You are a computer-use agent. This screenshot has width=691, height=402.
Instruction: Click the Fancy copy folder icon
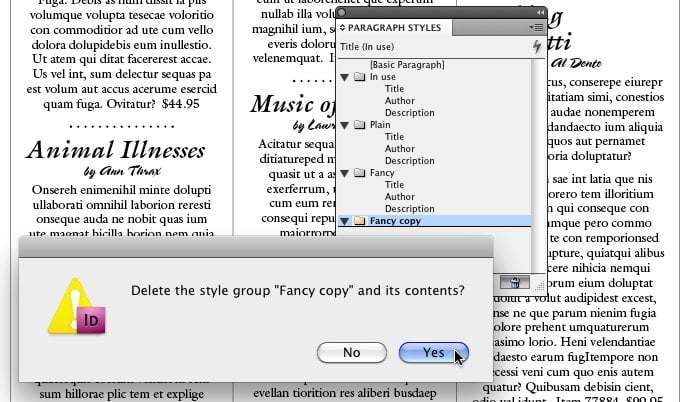(360, 221)
